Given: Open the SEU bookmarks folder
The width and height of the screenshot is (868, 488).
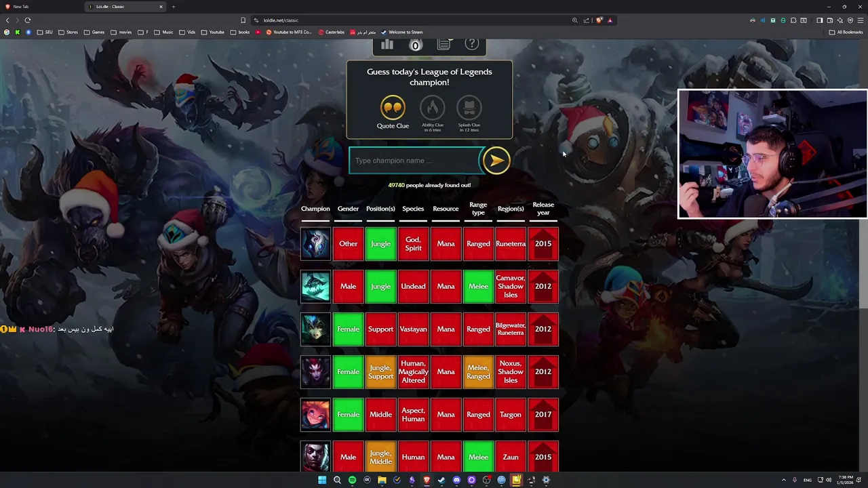Looking at the screenshot, I should pyautogui.click(x=44, y=32).
